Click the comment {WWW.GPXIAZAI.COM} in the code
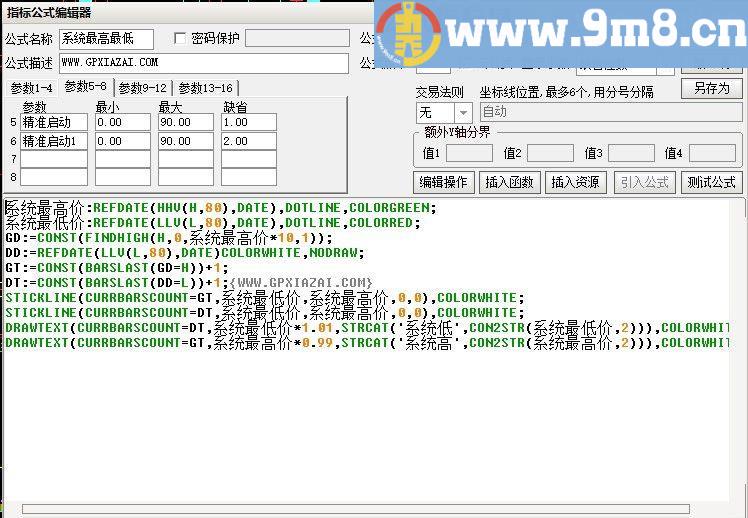The width and height of the screenshot is (748, 518). coord(301,282)
